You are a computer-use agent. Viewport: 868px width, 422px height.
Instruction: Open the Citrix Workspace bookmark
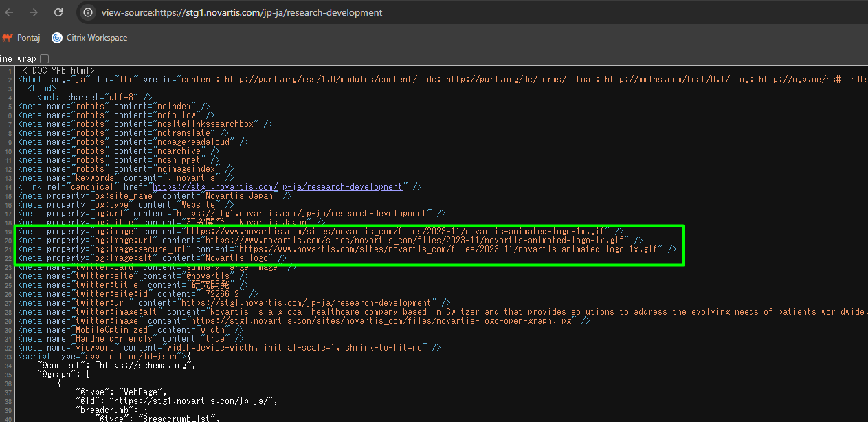click(89, 38)
